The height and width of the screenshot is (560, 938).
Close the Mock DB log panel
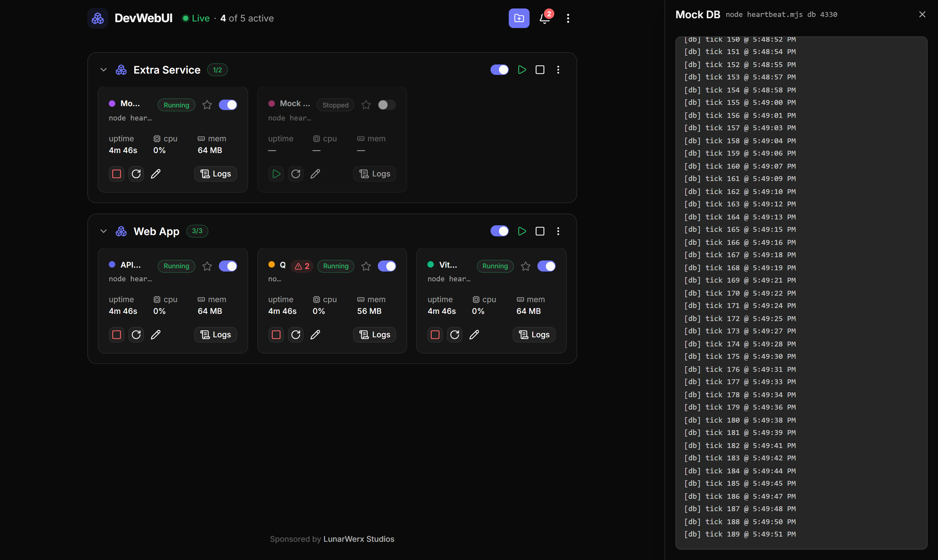(x=922, y=14)
